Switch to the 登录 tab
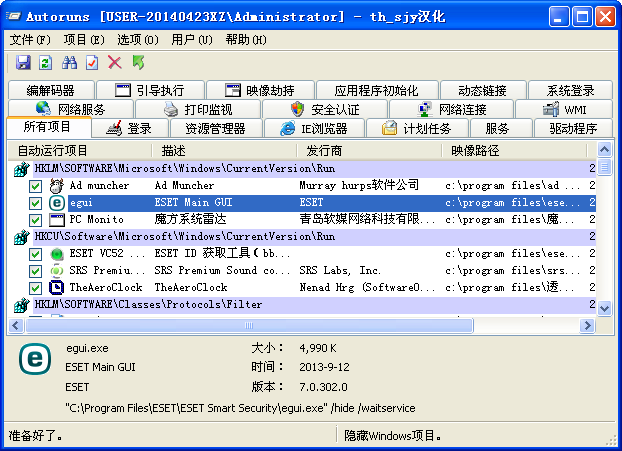622x451 pixels. click(130, 129)
